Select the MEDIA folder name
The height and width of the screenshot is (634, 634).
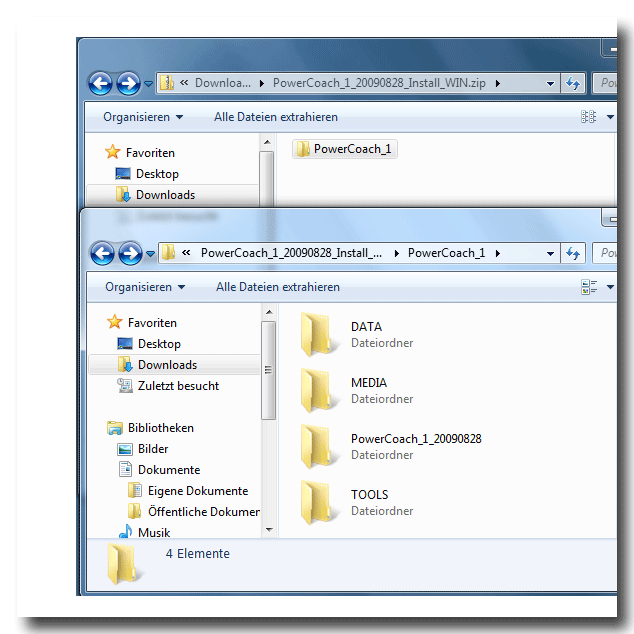tap(369, 383)
